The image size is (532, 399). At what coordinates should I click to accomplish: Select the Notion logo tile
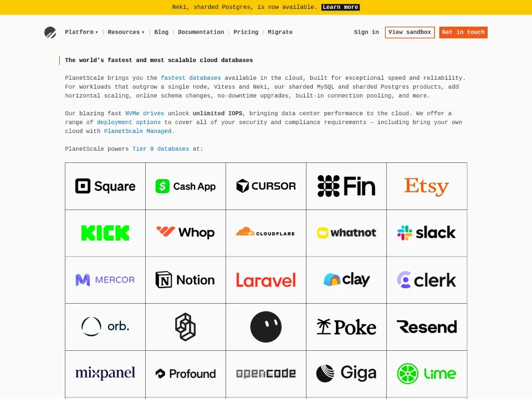click(x=186, y=280)
